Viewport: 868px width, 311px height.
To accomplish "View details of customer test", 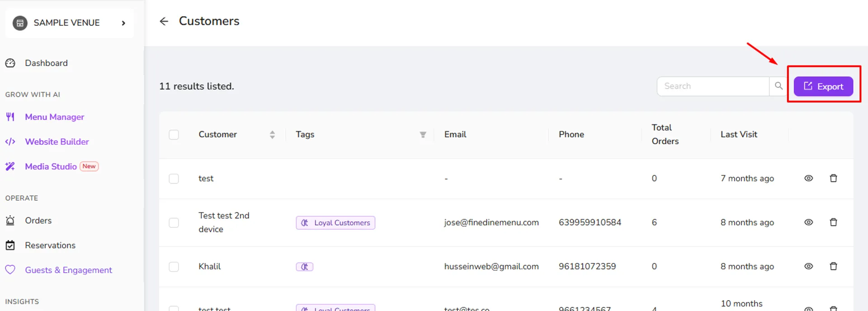I will click(809, 179).
